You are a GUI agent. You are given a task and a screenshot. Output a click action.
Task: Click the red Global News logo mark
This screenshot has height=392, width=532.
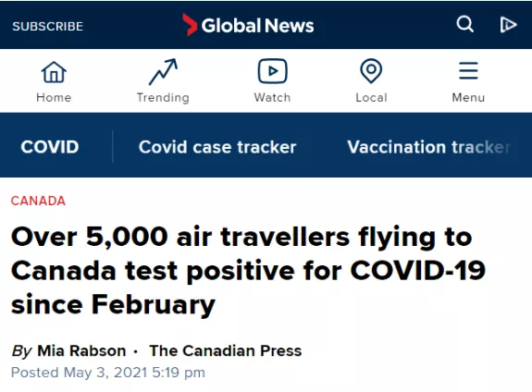[190, 25]
